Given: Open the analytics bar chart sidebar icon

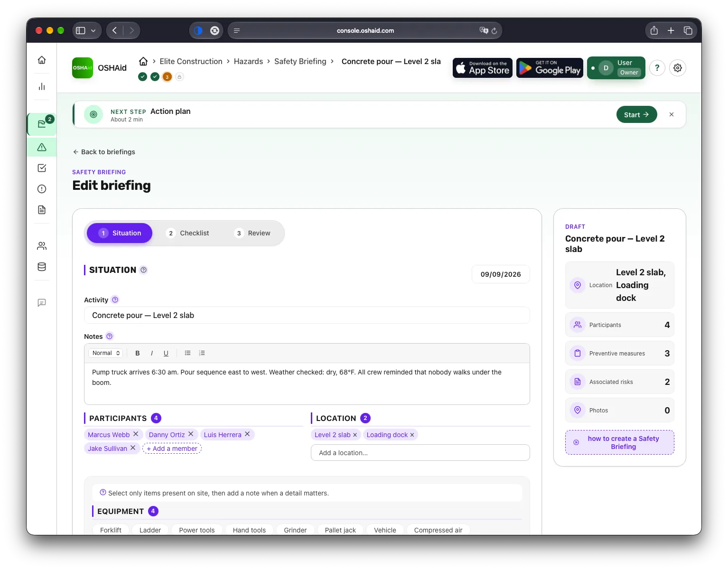Looking at the screenshot, I should pos(42,86).
